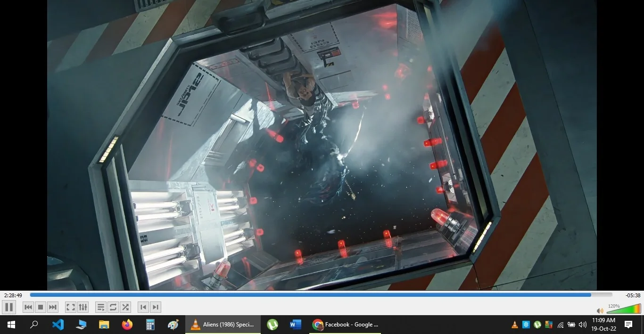Check battery power status icon
Screen dimensions: 644x334
[571, 325]
